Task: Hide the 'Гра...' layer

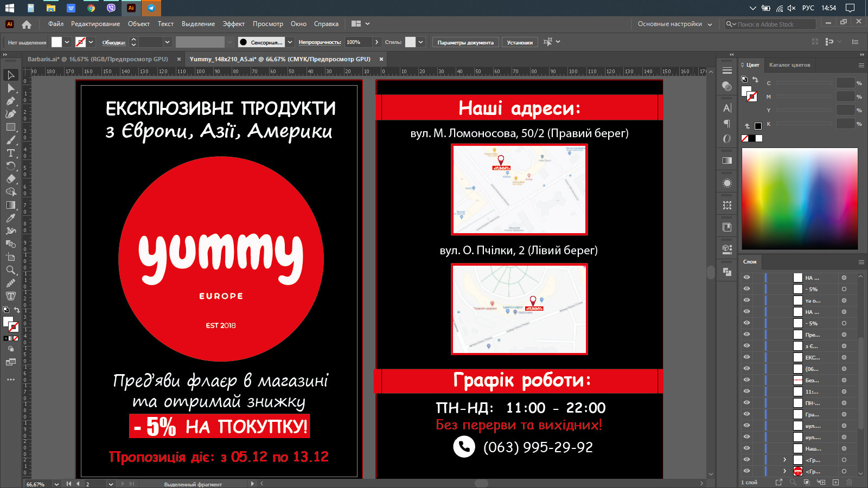Action: (x=747, y=414)
